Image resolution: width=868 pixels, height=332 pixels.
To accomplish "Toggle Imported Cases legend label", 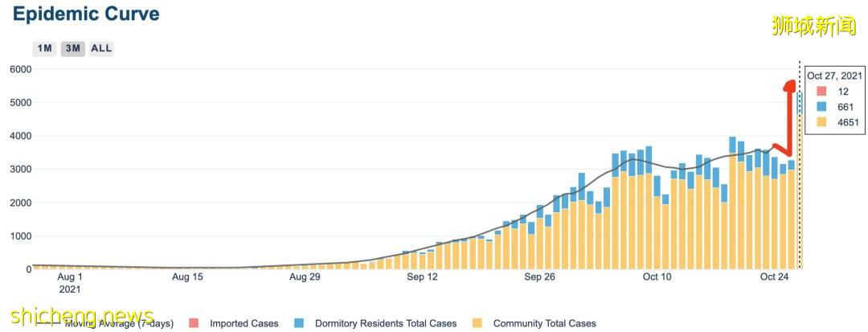I will (x=244, y=323).
